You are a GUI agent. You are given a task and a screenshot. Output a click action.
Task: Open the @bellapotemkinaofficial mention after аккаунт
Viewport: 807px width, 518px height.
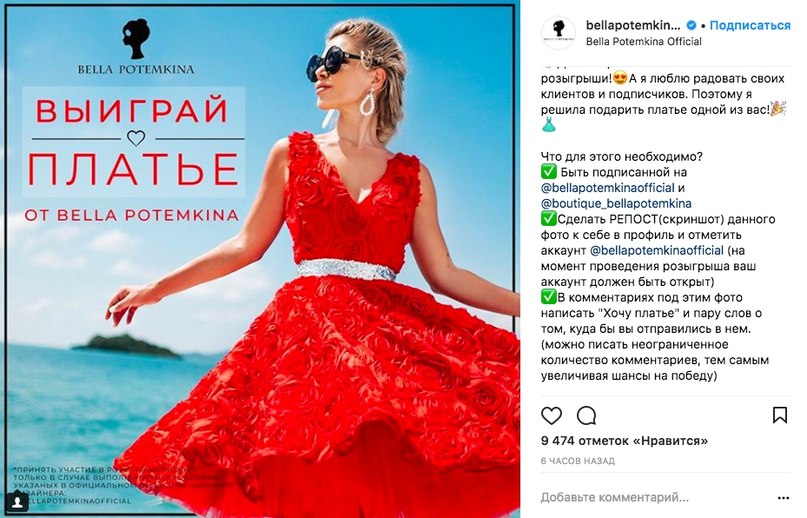tap(657, 251)
